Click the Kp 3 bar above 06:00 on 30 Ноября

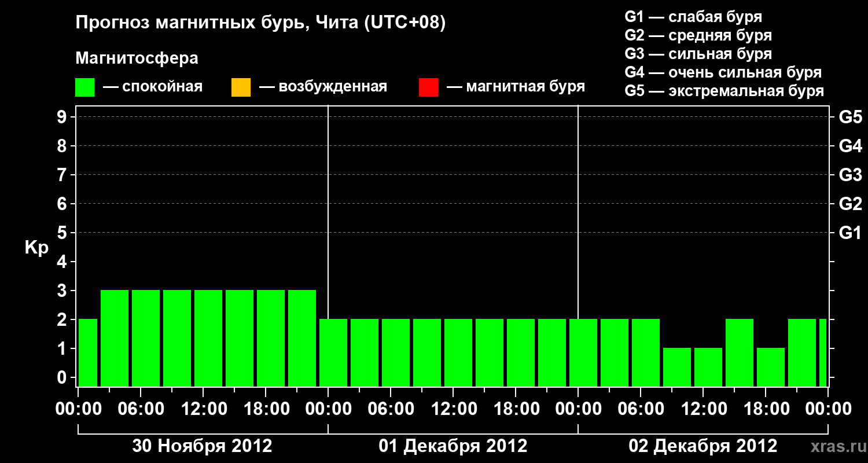[x=146, y=338]
